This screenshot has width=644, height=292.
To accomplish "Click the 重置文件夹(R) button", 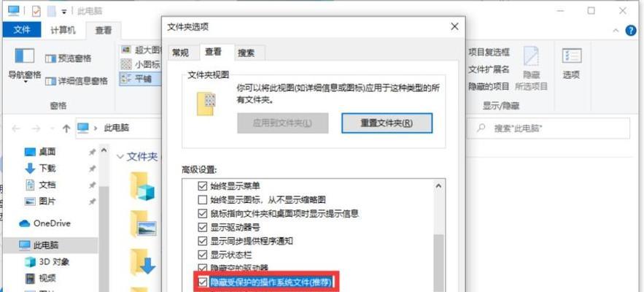I will click(387, 123).
